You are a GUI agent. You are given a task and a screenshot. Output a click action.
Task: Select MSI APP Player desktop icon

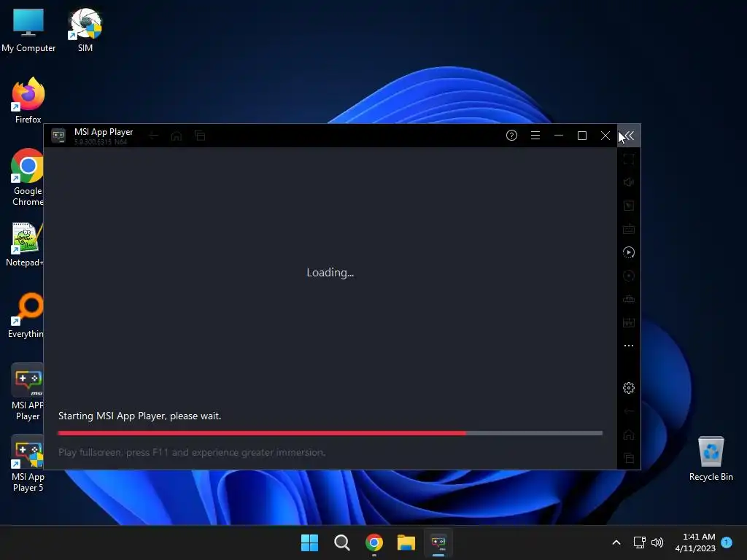[27, 392]
